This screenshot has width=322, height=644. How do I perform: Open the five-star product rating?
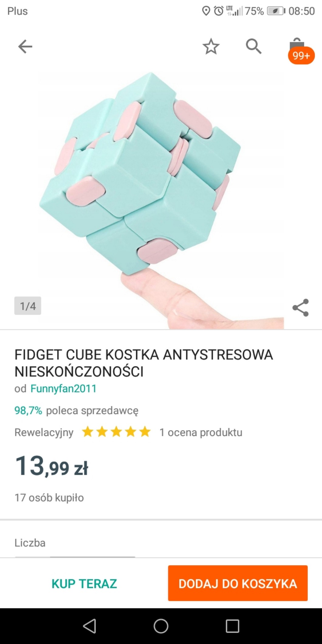coord(116,432)
